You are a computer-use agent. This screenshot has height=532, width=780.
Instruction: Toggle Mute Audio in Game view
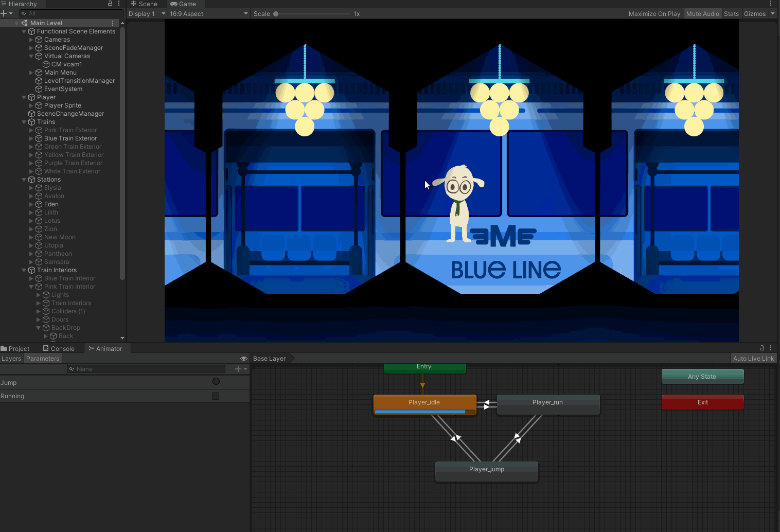coord(702,14)
